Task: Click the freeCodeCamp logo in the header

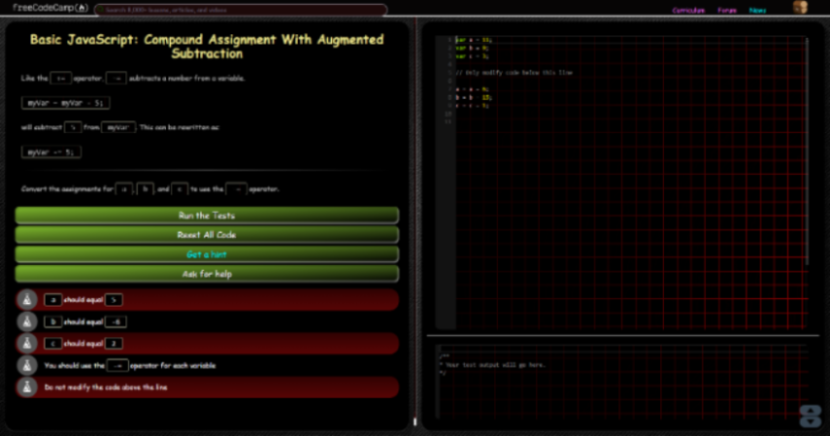Action: coord(50,8)
